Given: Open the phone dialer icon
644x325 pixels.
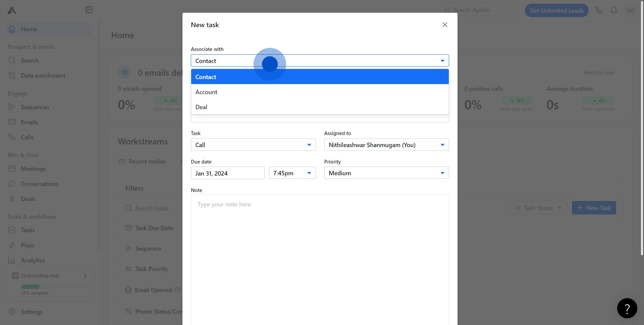Looking at the screenshot, I should [599, 10].
